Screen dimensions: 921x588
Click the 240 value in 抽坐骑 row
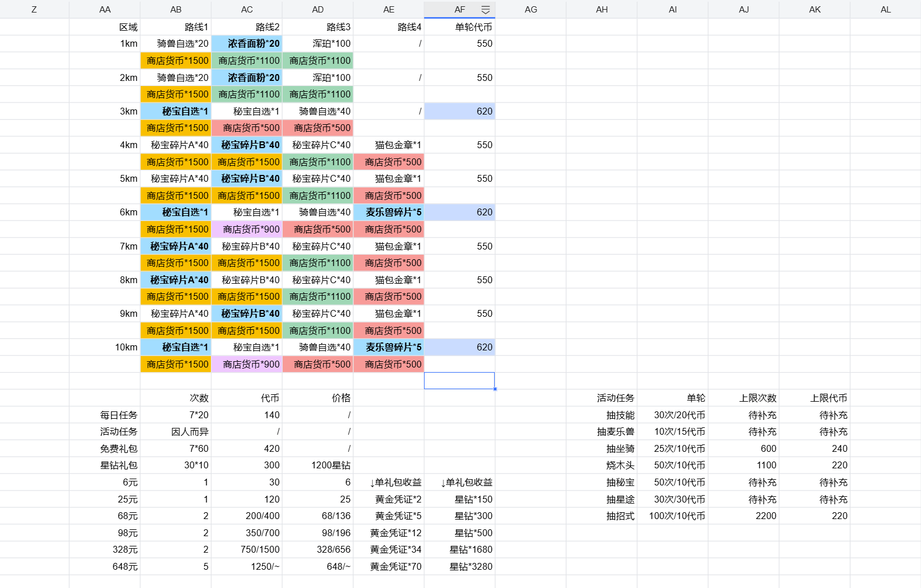point(814,448)
